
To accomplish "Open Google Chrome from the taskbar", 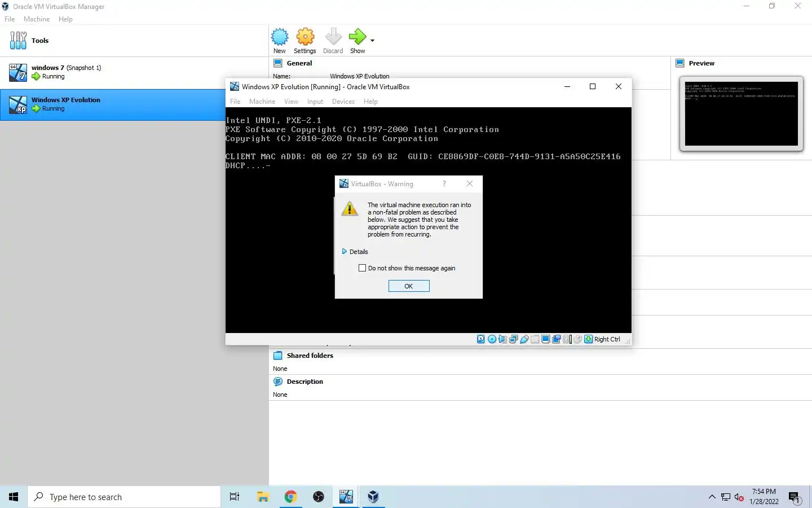I will (290, 497).
